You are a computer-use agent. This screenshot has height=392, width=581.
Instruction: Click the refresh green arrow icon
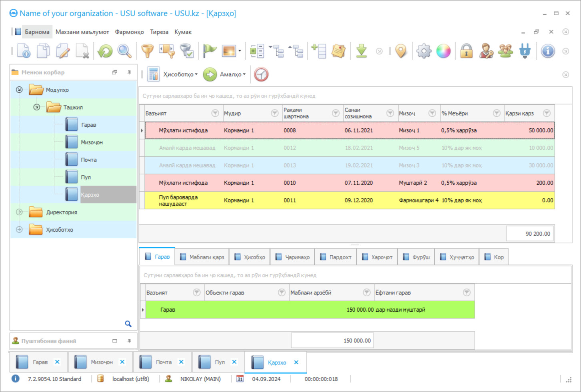point(105,51)
